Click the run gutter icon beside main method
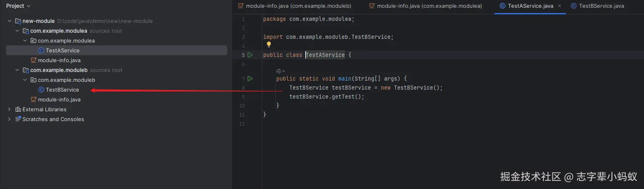The height and width of the screenshot is (189, 644). (250, 79)
